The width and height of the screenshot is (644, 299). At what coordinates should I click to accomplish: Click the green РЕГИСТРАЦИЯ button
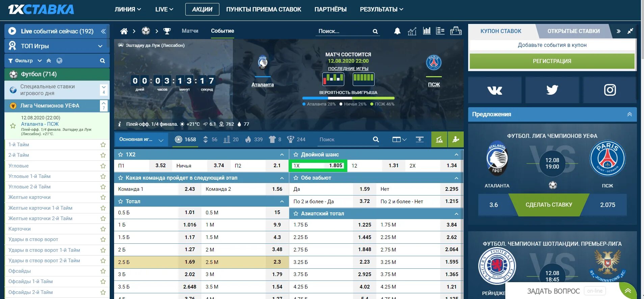tap(552, 61)
